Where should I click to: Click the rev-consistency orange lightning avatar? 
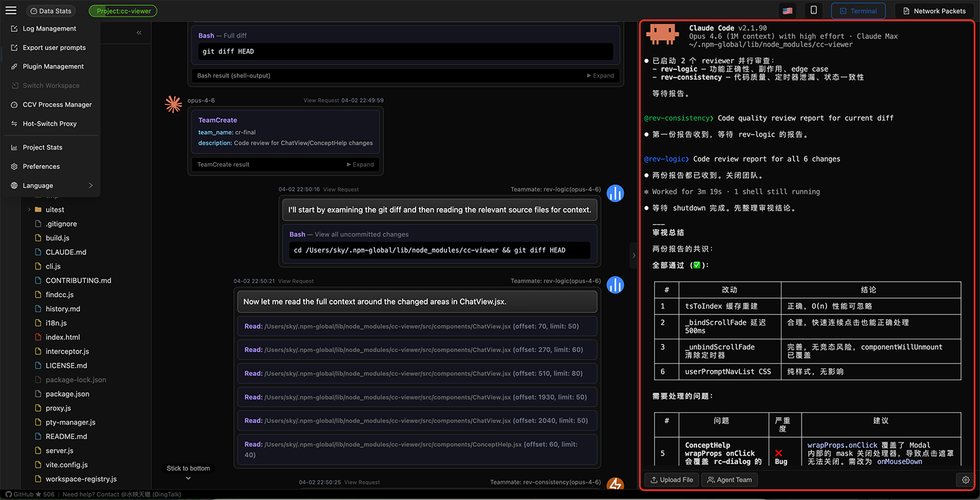(x=615, y=484)
